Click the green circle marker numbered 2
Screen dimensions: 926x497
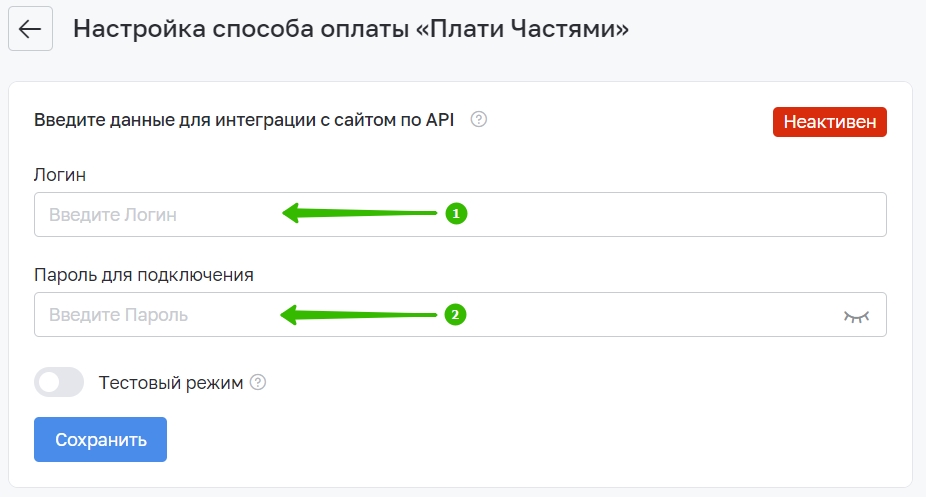coord(455,315)
